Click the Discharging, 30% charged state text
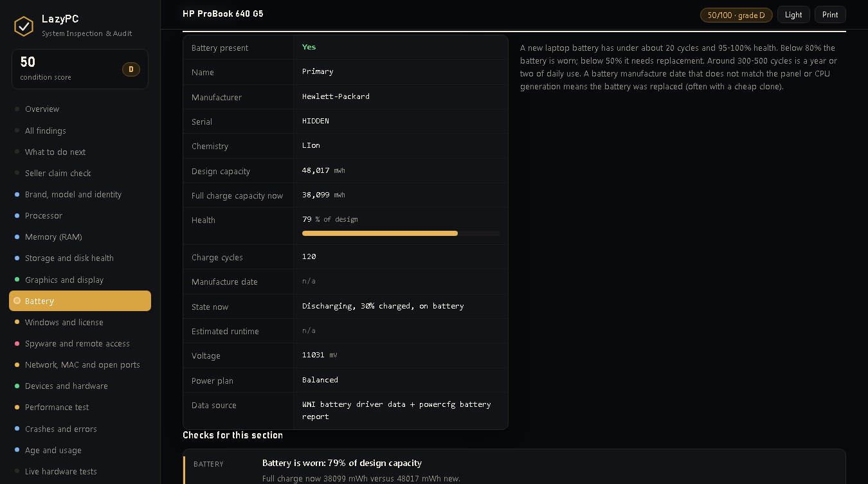The width and height of the screenshot is (868, 484). click(x=383, y=306)
